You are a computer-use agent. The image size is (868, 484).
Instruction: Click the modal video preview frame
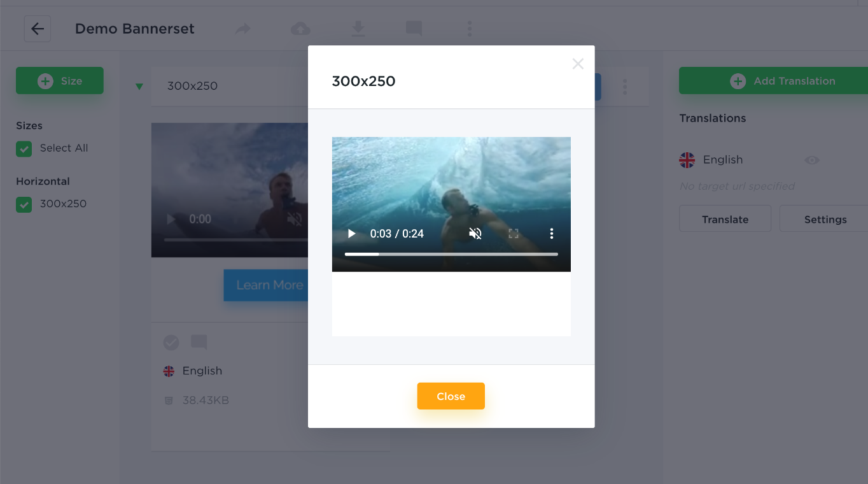[x=451, y=204]
